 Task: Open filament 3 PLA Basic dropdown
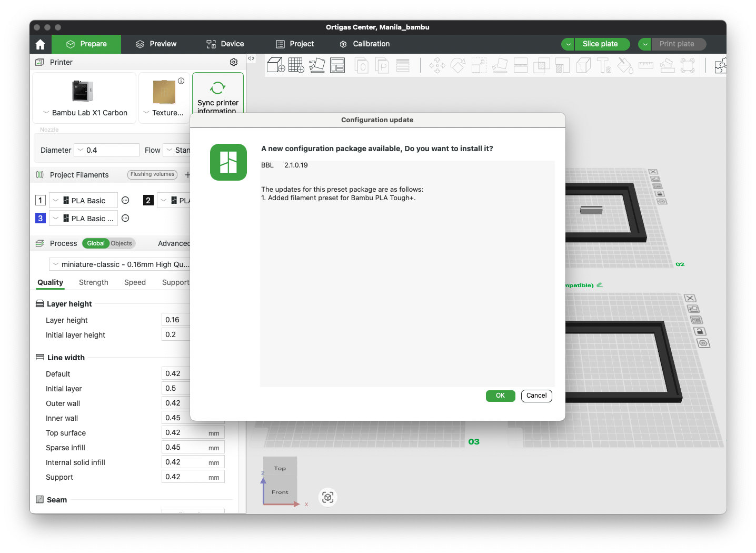pyautogui.click(x=83, y=219)
